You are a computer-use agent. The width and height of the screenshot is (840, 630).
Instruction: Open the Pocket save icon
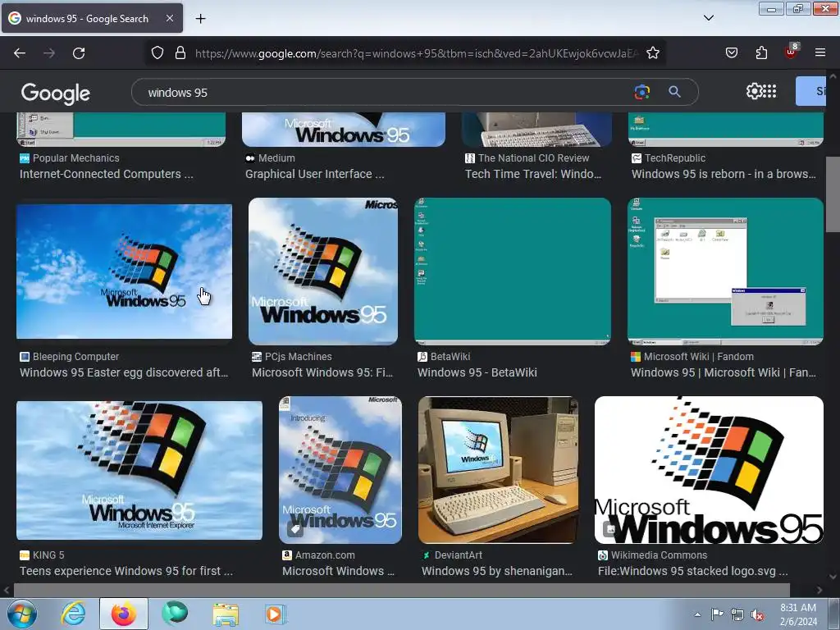click(x=731, y=52)
